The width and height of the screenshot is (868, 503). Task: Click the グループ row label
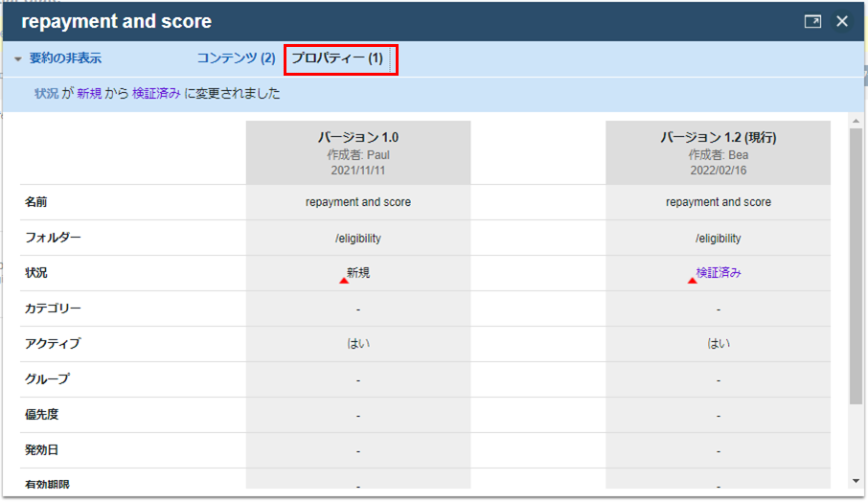[x=47, y=379]
